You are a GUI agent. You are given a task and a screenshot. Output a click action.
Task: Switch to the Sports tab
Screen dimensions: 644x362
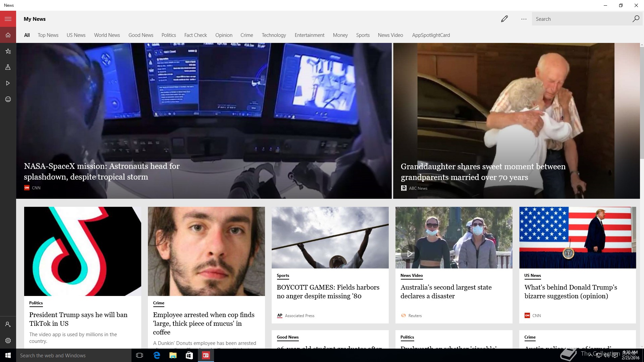click(x=363, y=35)
